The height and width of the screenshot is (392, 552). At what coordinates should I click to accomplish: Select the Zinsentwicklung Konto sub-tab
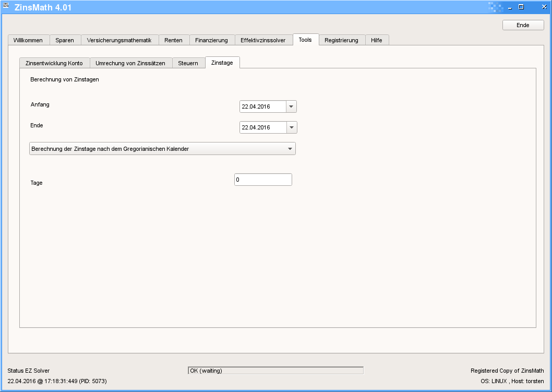pyautogui.click(x=54, y=63)
